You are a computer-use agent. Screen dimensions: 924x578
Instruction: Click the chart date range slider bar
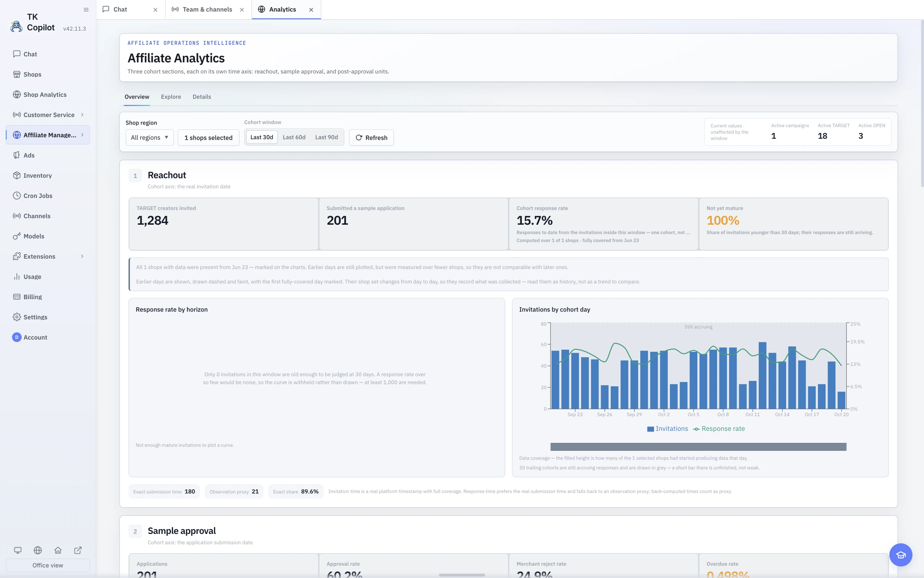coord(698,447)
